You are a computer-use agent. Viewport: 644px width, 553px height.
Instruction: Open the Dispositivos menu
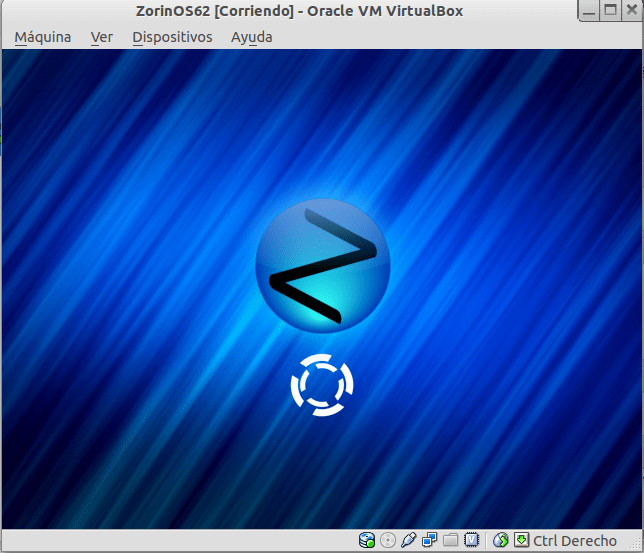pyautogui.click(x=172, y=37)
